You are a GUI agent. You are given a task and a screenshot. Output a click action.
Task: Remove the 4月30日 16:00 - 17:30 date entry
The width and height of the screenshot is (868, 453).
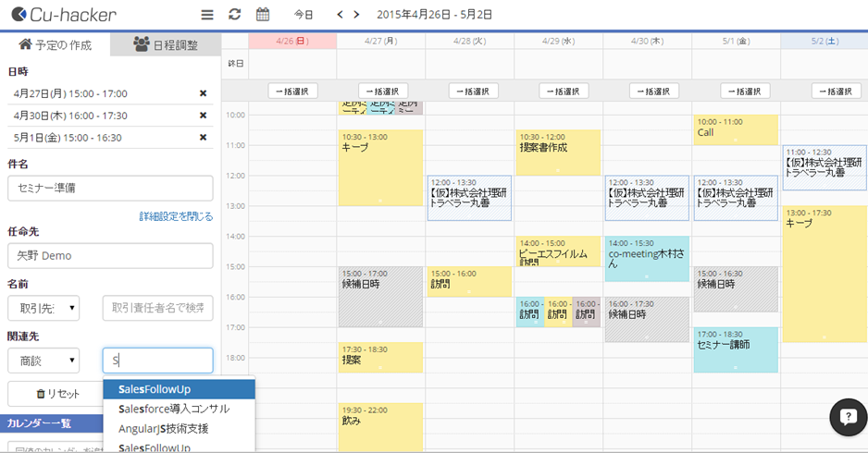[203, 116]
